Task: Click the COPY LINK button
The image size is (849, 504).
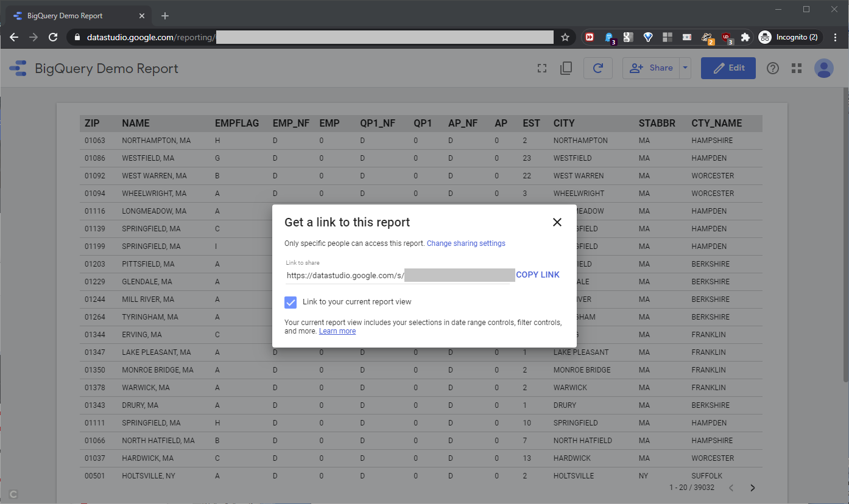Action: 538,275
